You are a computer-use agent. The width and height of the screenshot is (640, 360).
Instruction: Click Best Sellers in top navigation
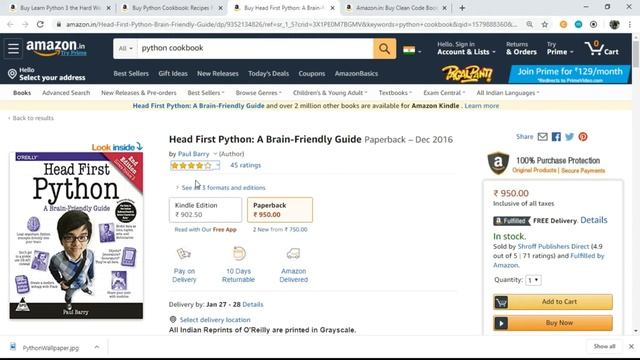[131, 73]
